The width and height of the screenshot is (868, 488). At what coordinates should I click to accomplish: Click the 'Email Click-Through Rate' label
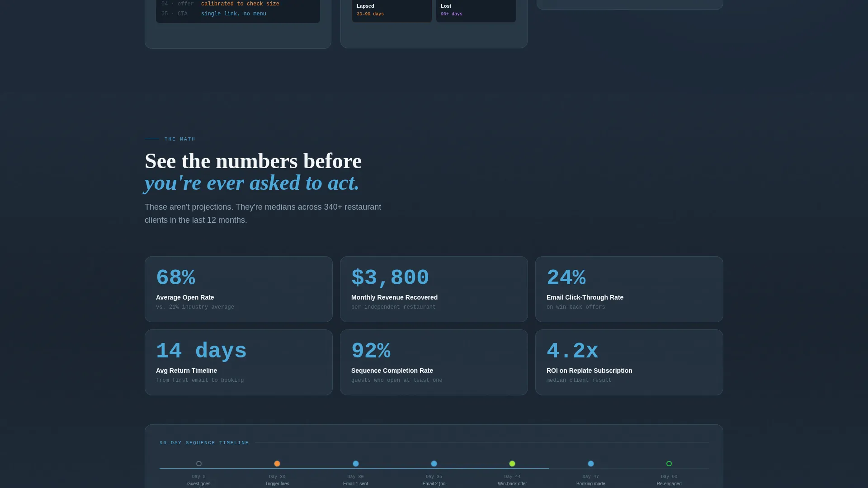tap(585, 297)
